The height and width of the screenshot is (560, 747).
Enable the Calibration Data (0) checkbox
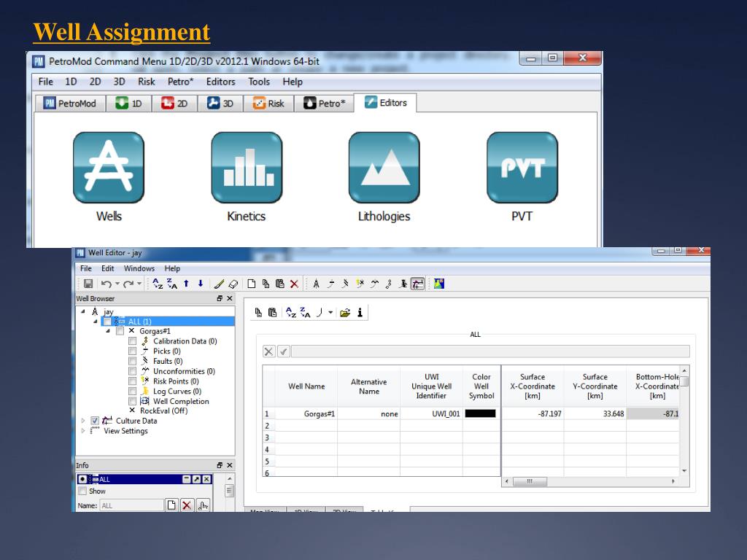(133, 341)
